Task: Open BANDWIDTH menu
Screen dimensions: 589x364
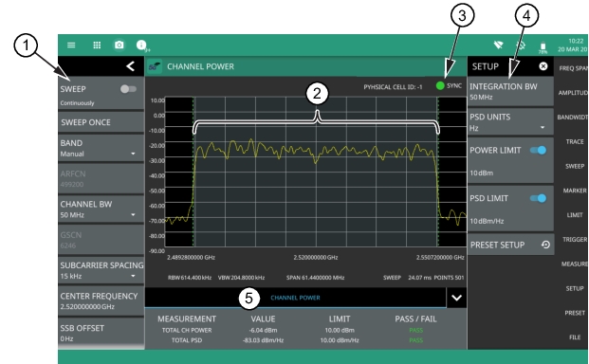Action: tap(573, 118)
